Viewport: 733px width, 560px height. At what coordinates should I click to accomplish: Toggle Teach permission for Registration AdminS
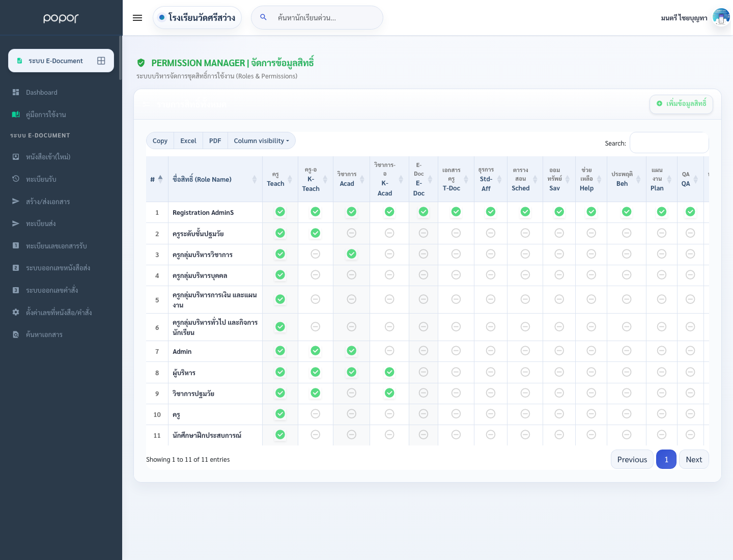point(280,212)
